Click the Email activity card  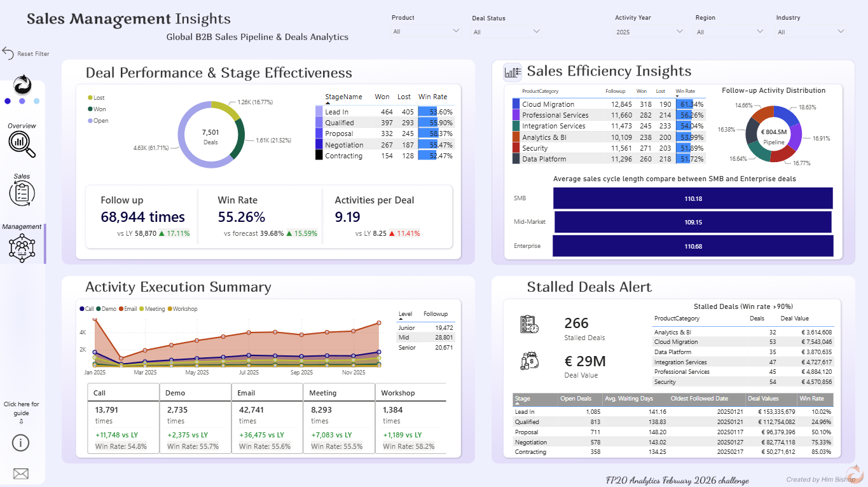(x=266, y=419)
